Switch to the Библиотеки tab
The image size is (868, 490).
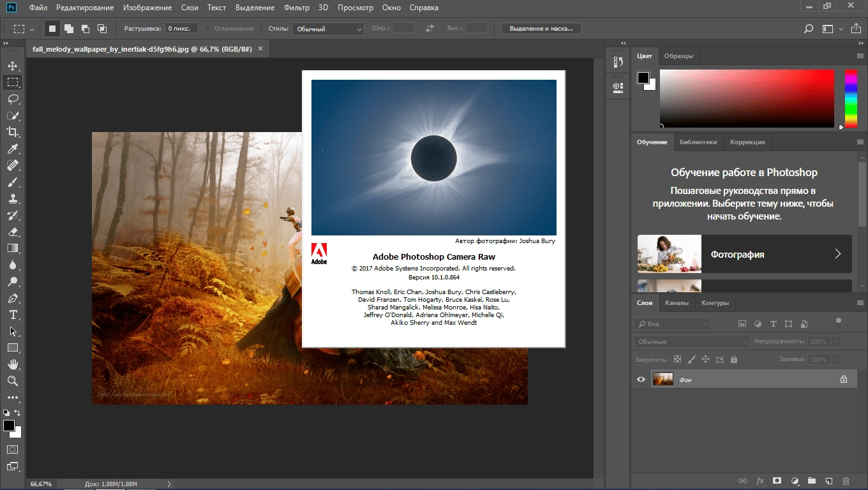click(x=698, y=142)
